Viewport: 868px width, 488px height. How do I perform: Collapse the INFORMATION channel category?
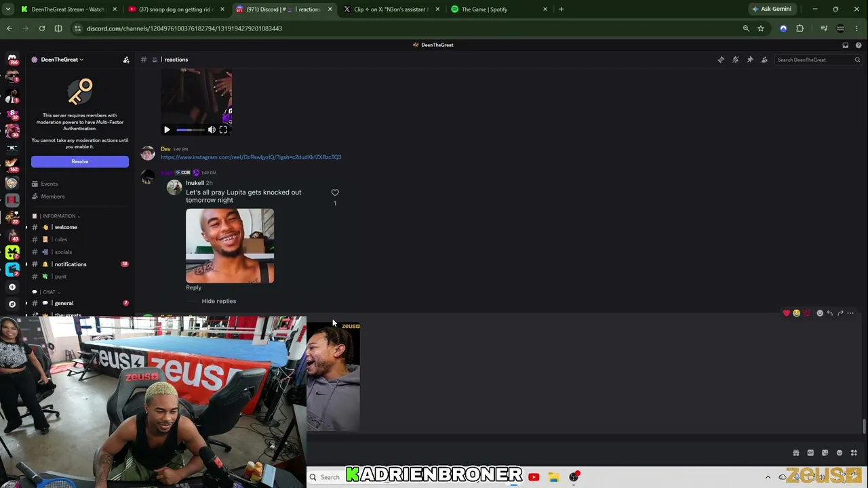tap(60, 216)
